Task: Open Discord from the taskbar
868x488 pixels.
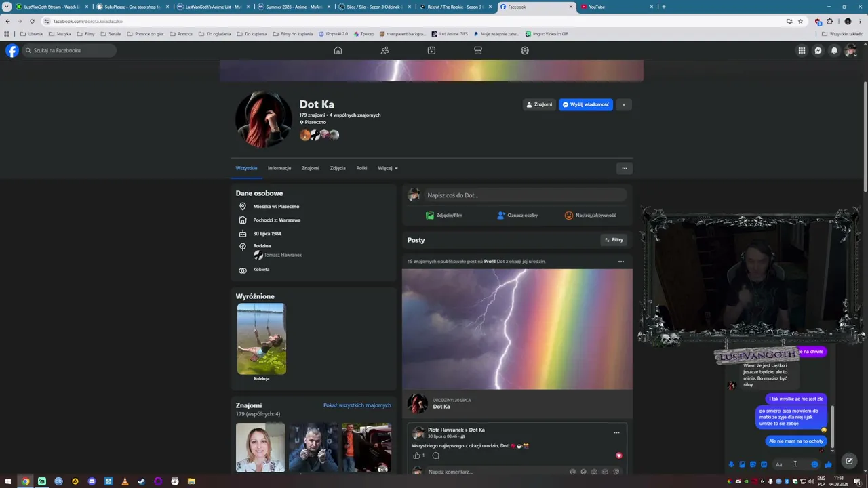Action: tap(92, 481)
